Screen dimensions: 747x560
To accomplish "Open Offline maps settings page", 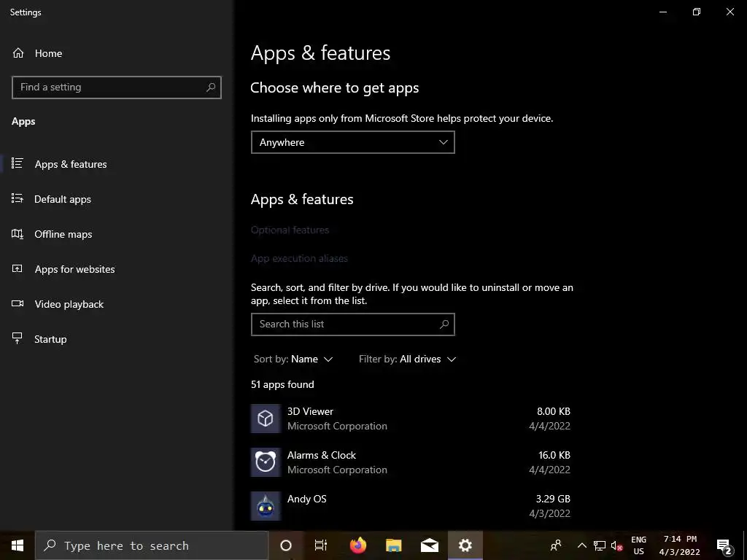I will (52, 234).
